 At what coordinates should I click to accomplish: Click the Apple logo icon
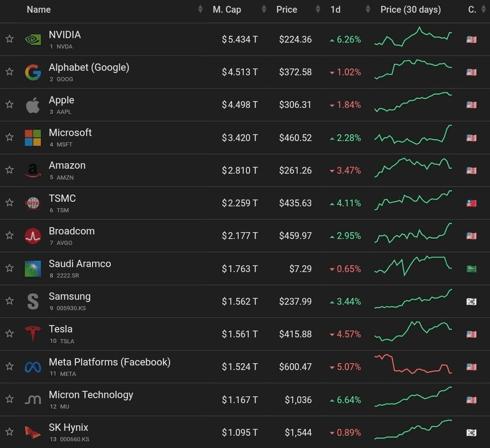pos(33,105)
